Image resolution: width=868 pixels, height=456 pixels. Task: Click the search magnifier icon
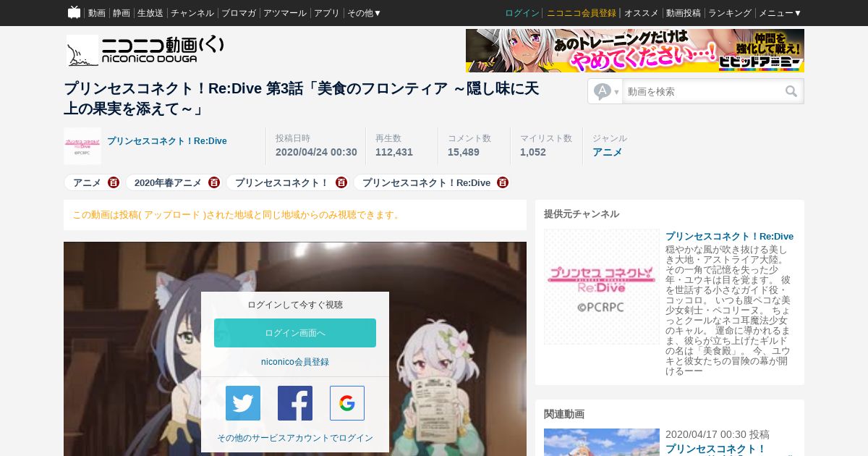[x=791, y=91]
